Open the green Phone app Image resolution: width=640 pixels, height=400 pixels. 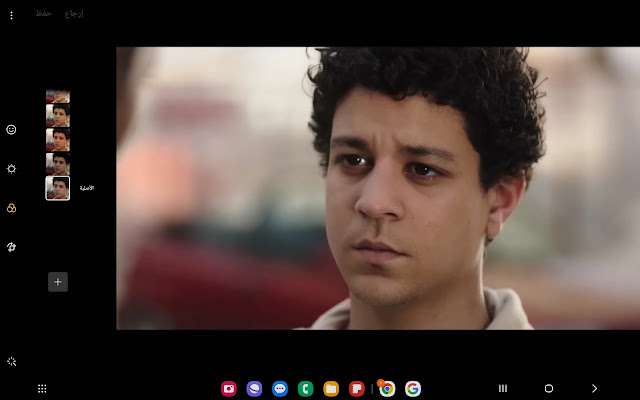tap(305, 389)
